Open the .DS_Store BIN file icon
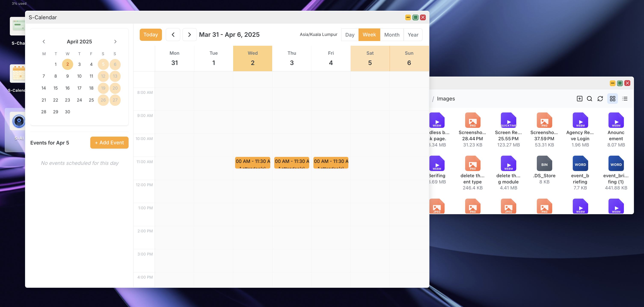This screenshot has width=644, height=307. coord(544,164)
